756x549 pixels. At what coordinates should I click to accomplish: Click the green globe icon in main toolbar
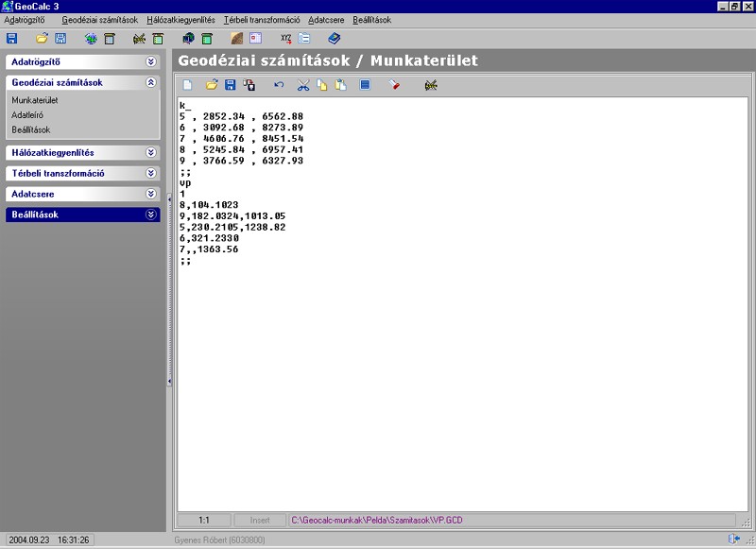[91, 39]
